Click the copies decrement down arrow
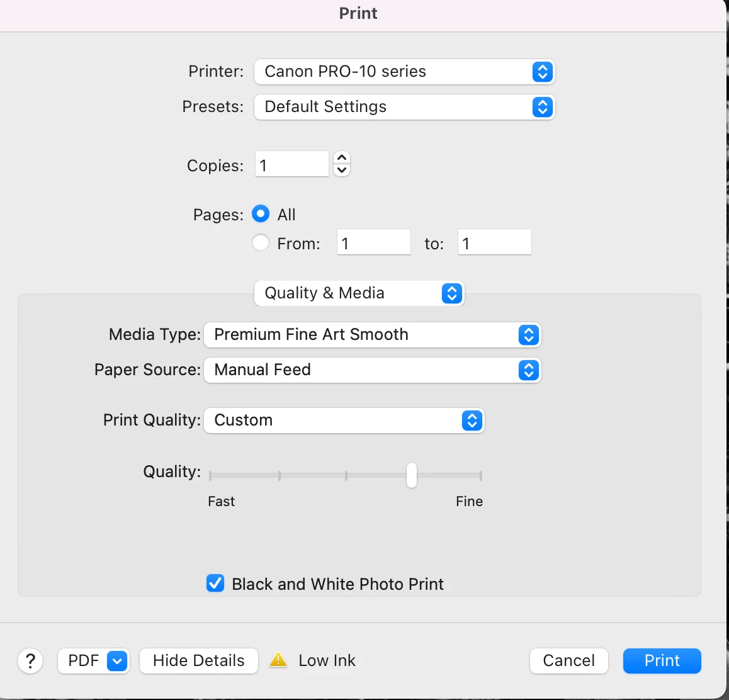This screenshot has width=729, height=700. point(342,170)
